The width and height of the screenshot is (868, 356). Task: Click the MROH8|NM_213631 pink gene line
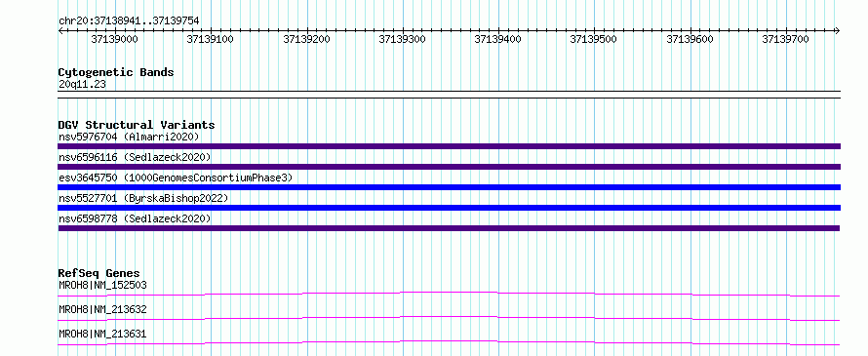click(x=449, y=342)
